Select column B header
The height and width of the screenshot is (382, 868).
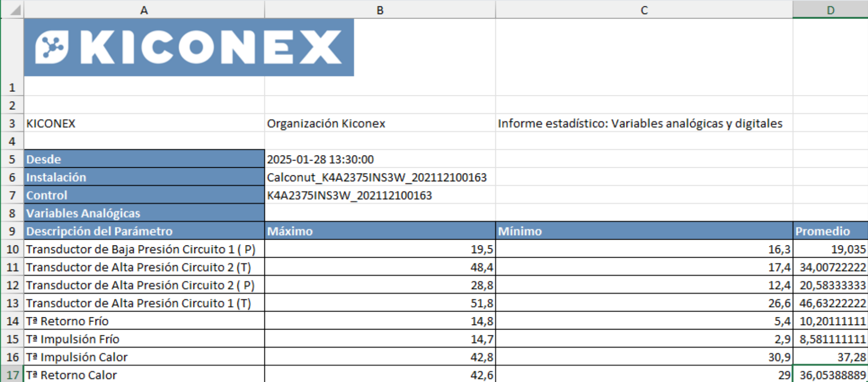[380, 10]
